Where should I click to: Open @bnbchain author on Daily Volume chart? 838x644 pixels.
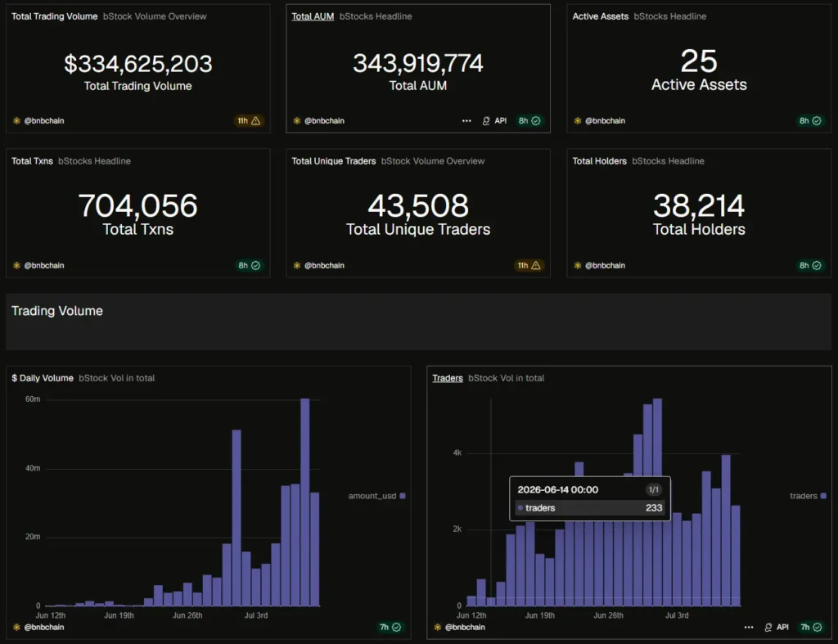click(x=38, y=627)
